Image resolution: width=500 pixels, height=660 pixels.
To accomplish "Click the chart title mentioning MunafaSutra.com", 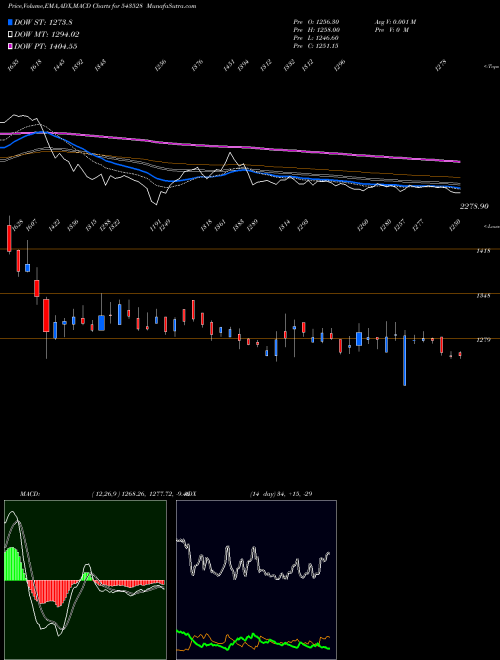I will pos(102,6).
